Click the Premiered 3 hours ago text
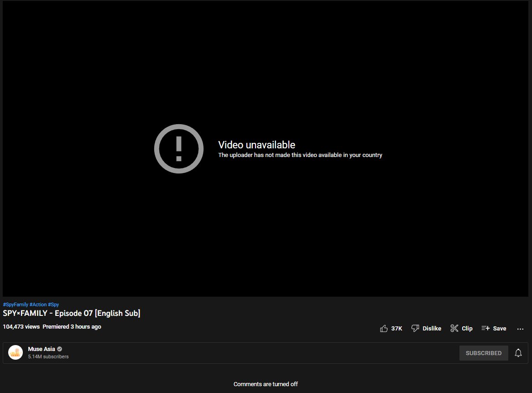The image size is (532, 393). (72, 326)
